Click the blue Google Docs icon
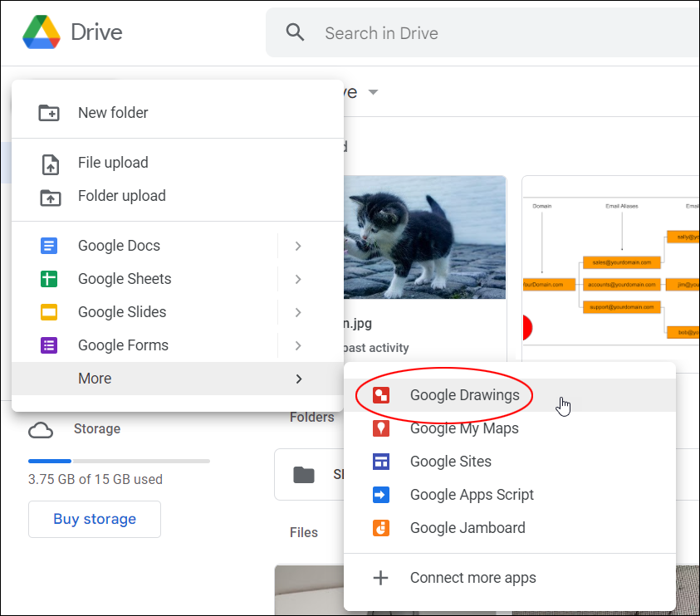Screen dimensions: 700x616 tap(49, 246)
